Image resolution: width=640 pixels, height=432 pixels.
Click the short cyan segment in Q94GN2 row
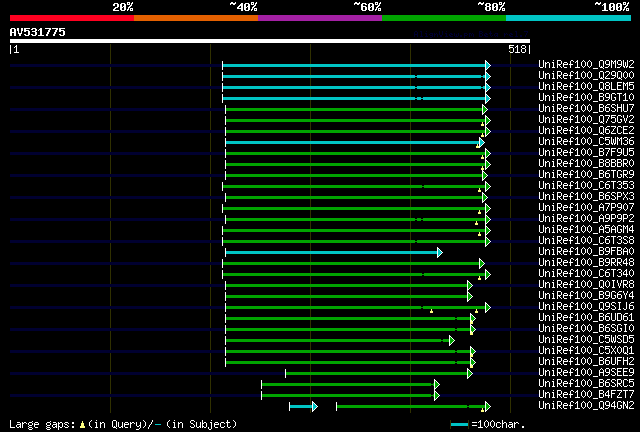(x=301, y=406)
